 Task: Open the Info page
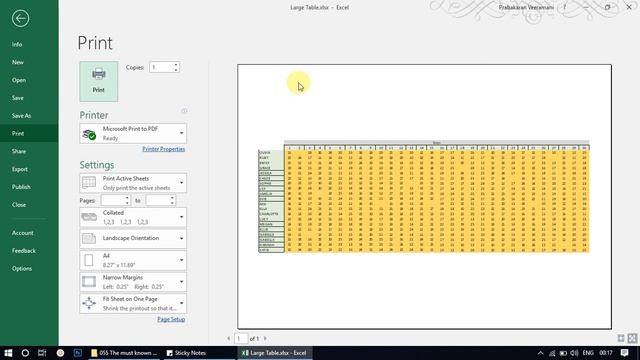[x=17, y=44]
